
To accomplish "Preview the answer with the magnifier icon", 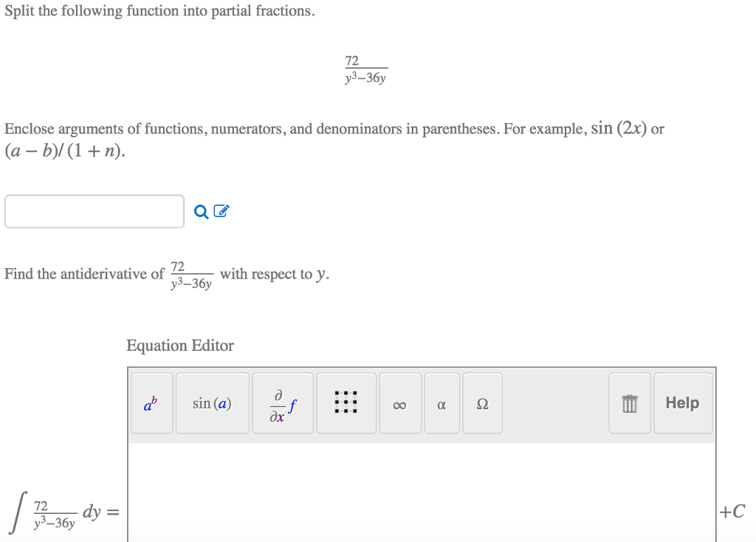I will (x=200, y=211).
